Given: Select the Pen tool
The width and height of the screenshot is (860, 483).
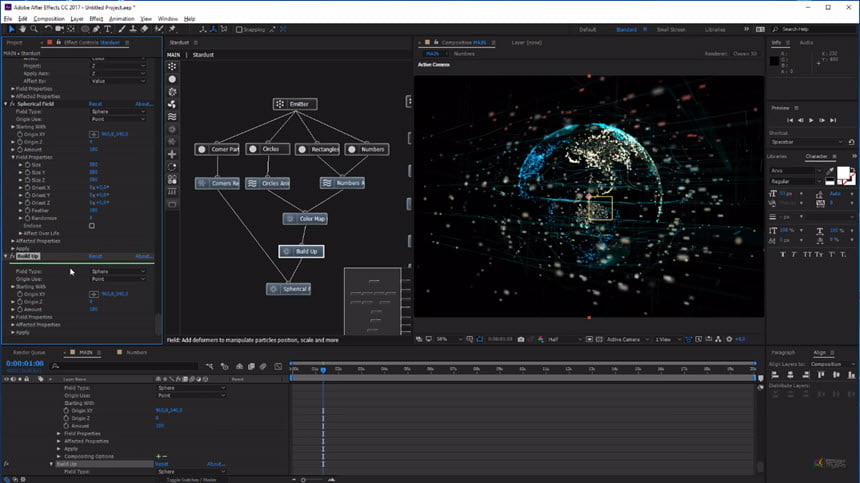Looking at the screenshot, I should coord(97,29).
